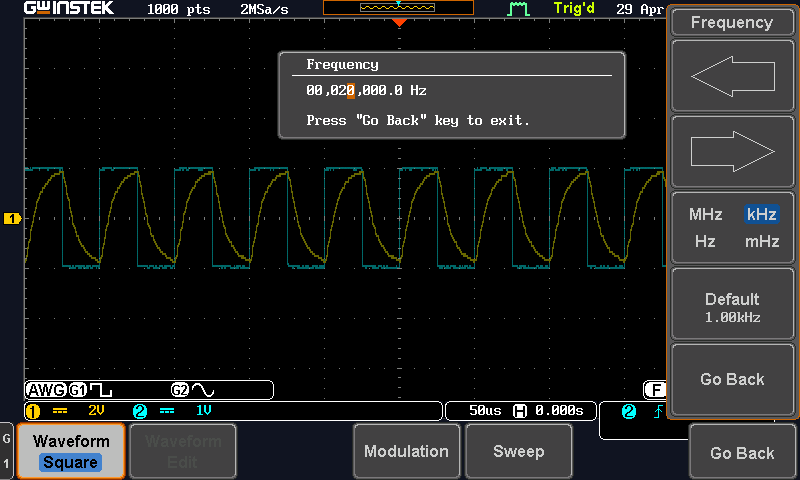This screenshot has width=800, height=480.
Task: Click the green trigger waveform status icon
Action: (518, 9)
